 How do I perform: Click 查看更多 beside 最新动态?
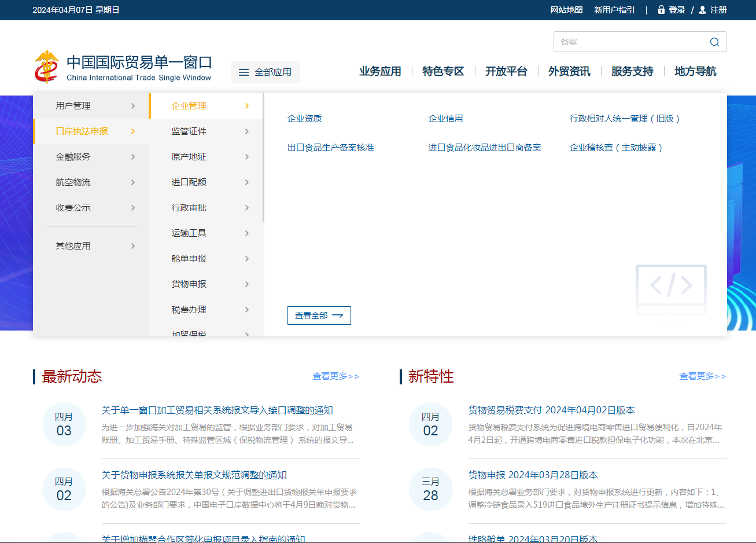(335, 376)
